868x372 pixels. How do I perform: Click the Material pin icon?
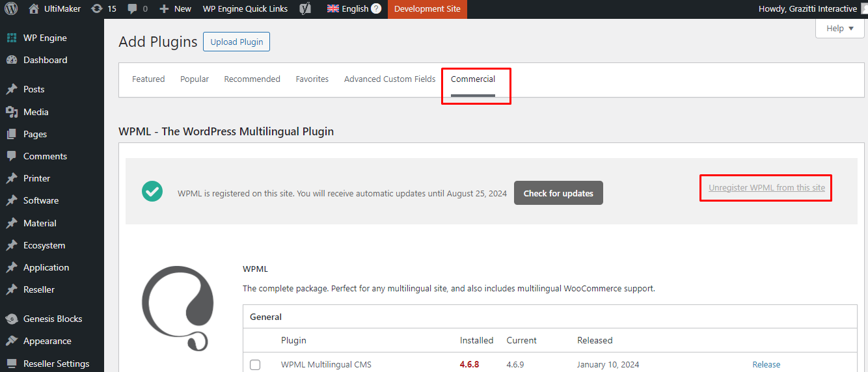[12, 223]
